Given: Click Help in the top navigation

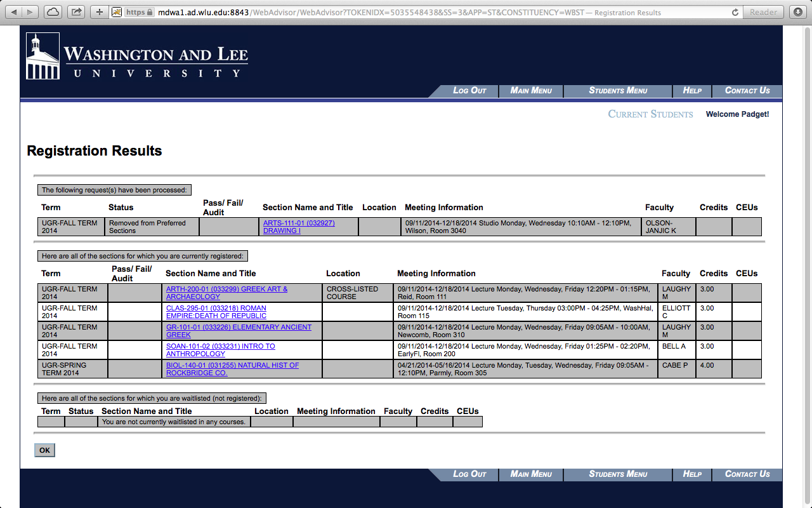Looking at the screenshot, I should coord(691,90).
